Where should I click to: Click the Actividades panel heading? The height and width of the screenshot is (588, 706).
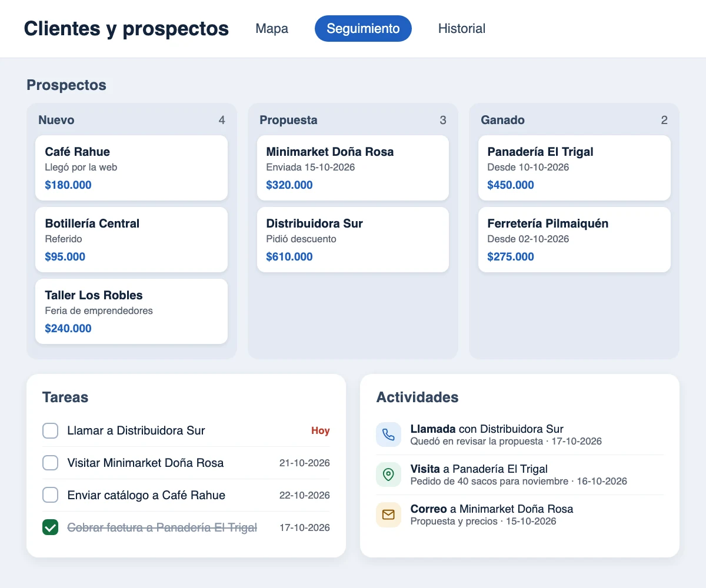point(417,397)
